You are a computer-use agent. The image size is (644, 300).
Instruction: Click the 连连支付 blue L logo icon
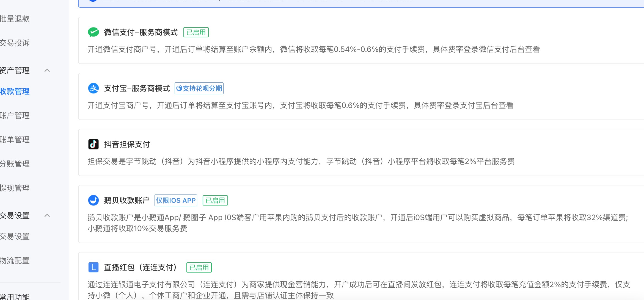(x=93, y=267)
